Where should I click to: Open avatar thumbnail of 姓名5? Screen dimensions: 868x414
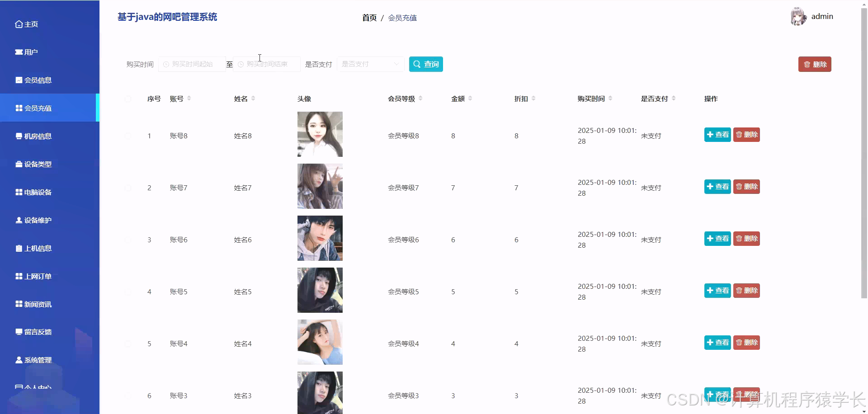(320, 290)
